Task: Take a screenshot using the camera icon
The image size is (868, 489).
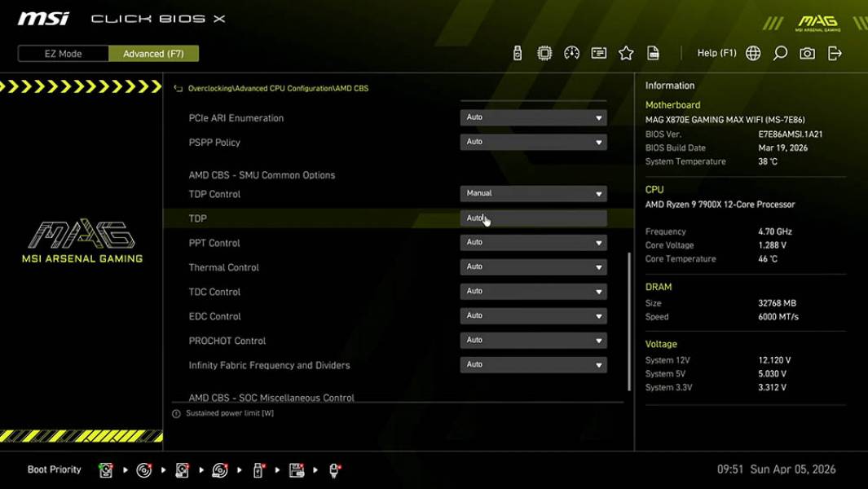Action: [807, 52]
